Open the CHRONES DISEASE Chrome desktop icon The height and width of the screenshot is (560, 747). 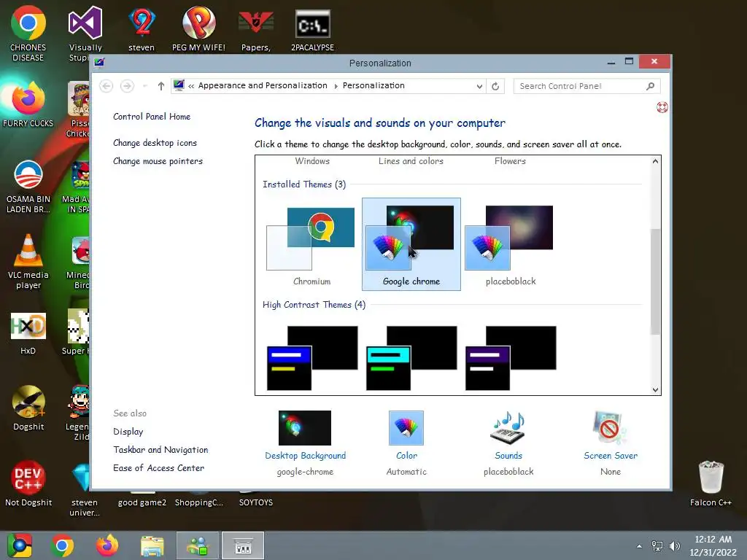coord(28,34)
